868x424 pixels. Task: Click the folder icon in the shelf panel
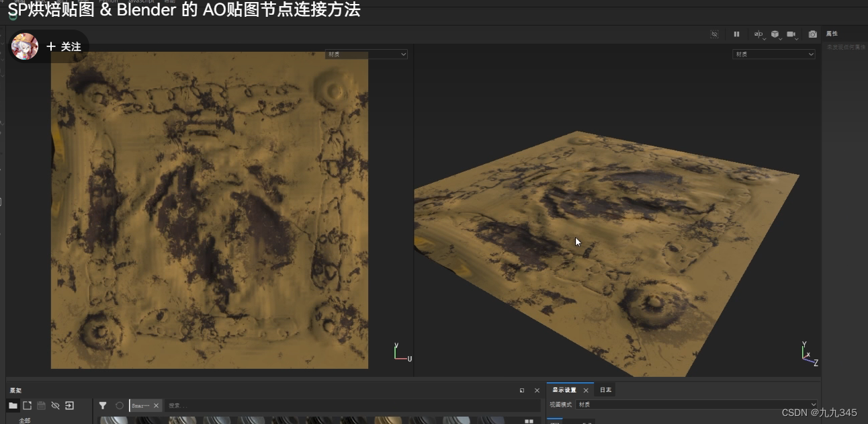point(13,406)
